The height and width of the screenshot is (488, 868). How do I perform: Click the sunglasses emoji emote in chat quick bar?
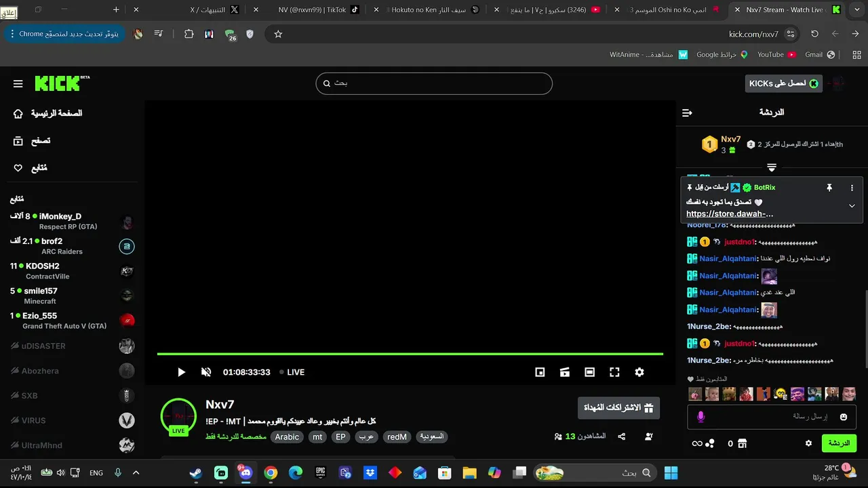click(781, 394)
